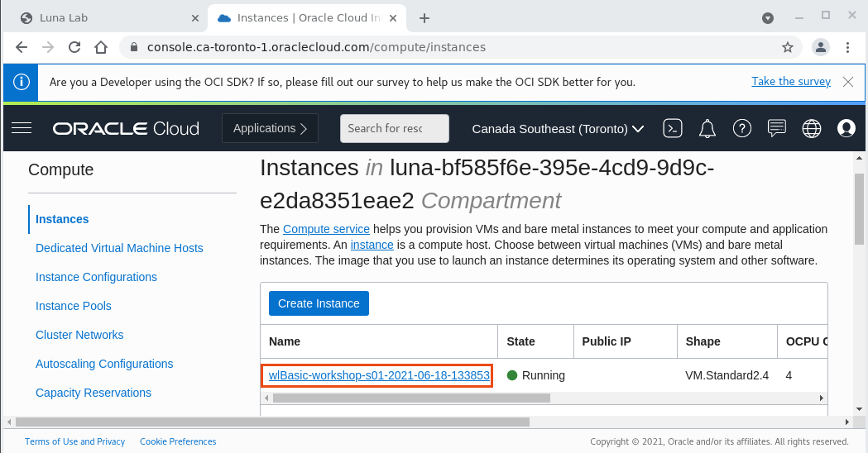Open the help question mark menu
Viewport: 868px width, 453px height.
click(x=741, y=129)
